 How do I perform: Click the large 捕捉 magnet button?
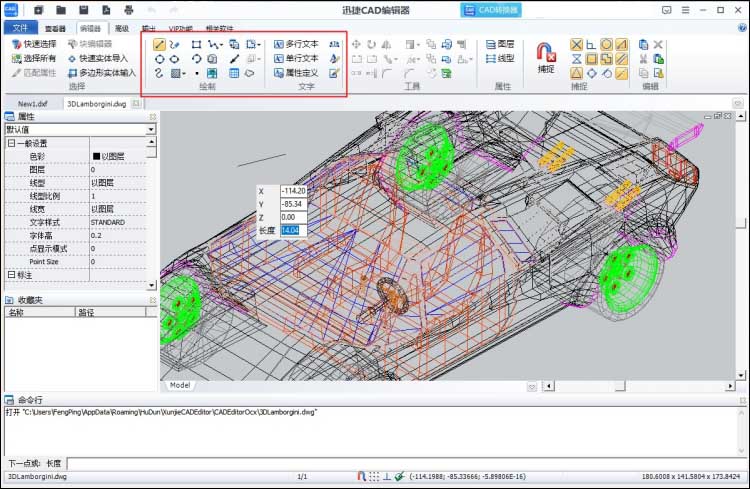[x=546, y=58]
